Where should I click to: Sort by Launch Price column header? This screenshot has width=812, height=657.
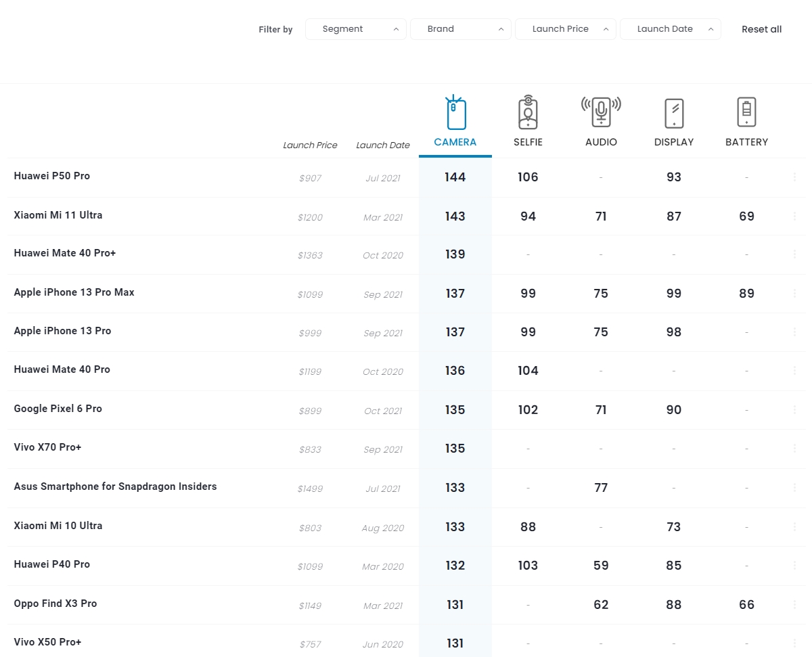[310, 145]
